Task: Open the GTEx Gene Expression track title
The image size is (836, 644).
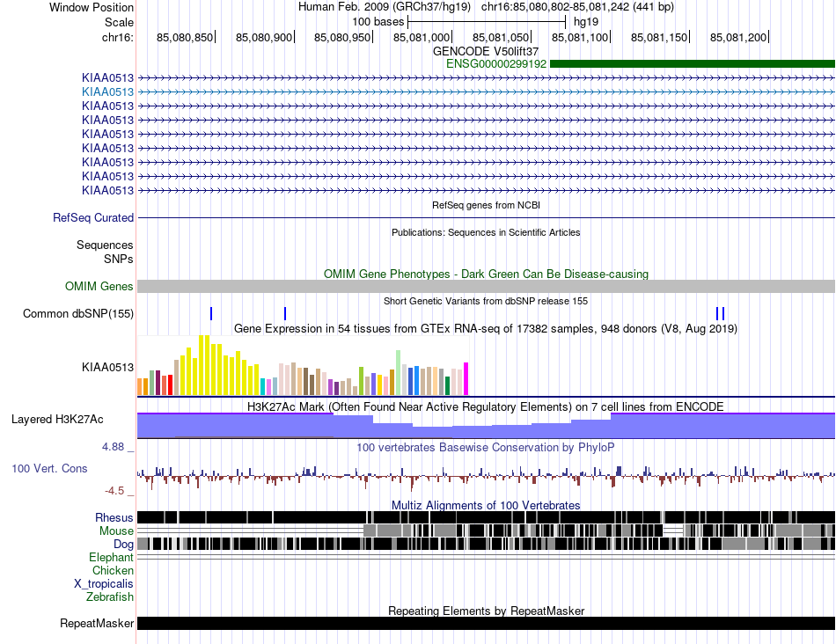Action: point(486,328)
